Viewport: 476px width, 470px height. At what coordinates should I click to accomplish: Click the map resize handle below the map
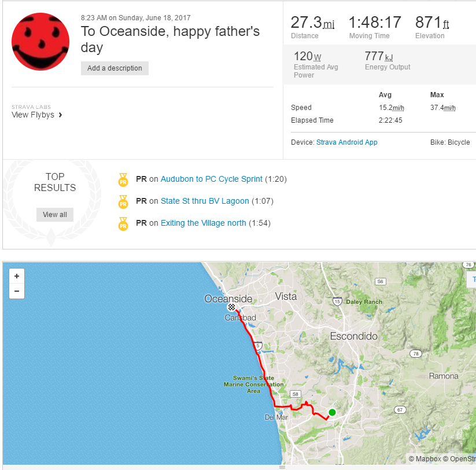[x=282, y=467]
